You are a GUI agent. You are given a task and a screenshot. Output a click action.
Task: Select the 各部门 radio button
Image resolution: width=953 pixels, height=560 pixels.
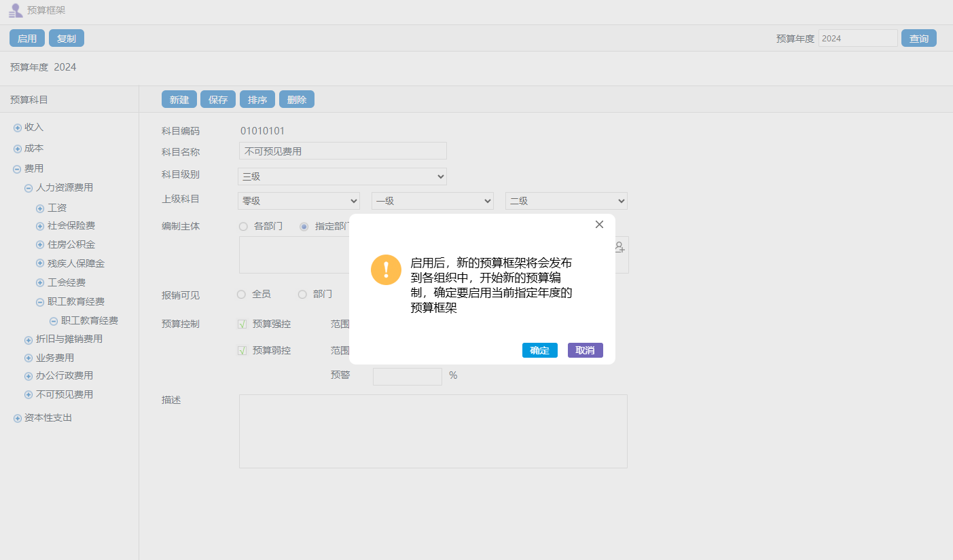(243, 227)
